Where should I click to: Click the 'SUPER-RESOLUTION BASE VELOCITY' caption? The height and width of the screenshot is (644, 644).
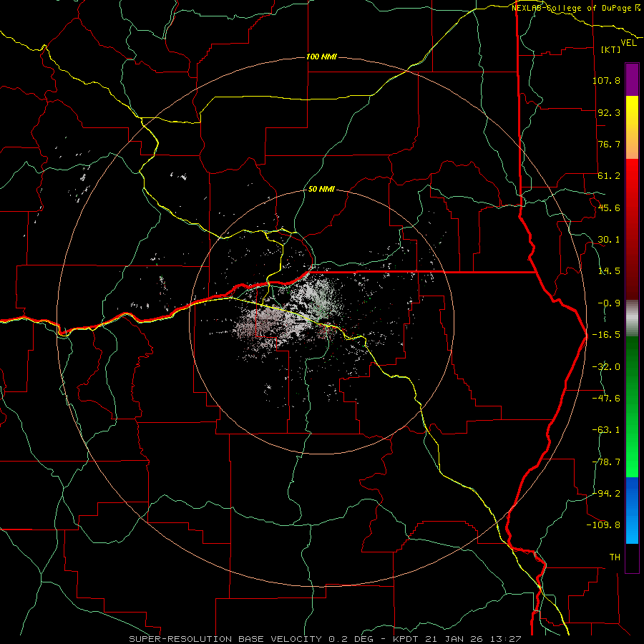pos(225,639)
